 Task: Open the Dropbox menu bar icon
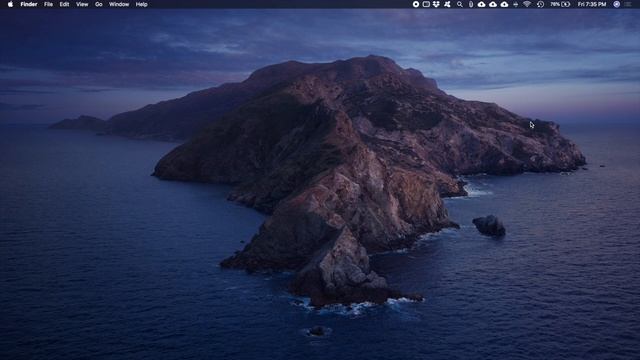click(x=436, y=4)
